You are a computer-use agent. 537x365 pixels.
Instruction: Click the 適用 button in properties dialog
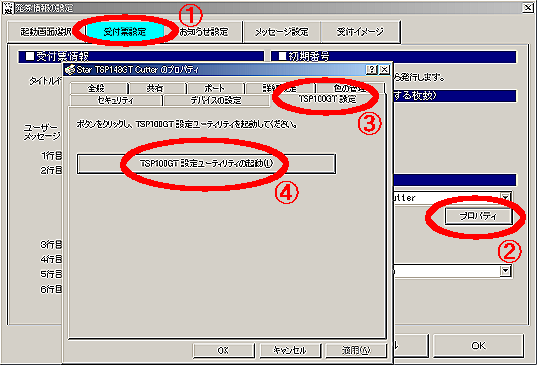[x=356, y=350]
